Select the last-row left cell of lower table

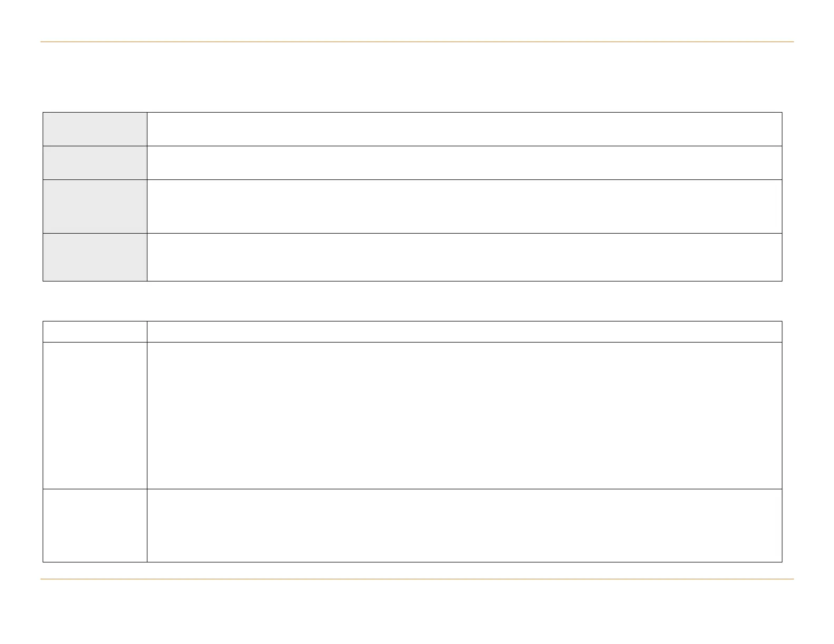pyautogui.click(x=95, y=526)
